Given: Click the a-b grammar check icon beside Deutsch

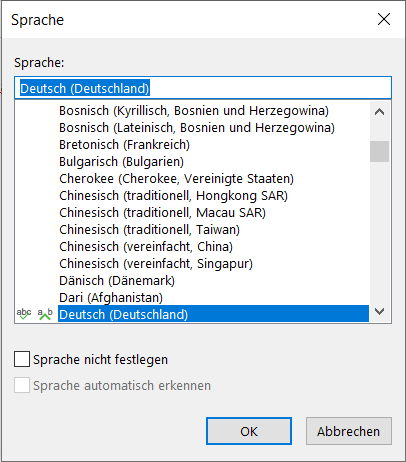Looking at the screenshot, I should coord(45,314).
